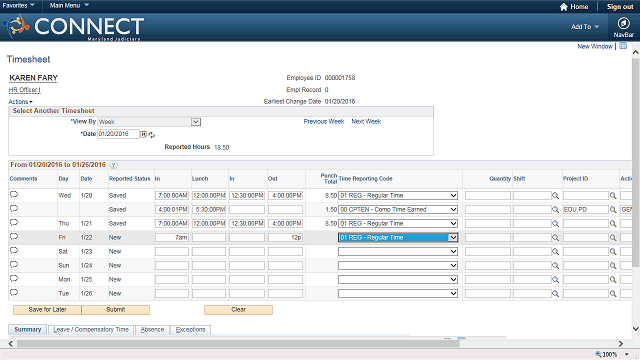Open help icon beside date range header
This screenshot has height=360, width=640.
point(114,165)
